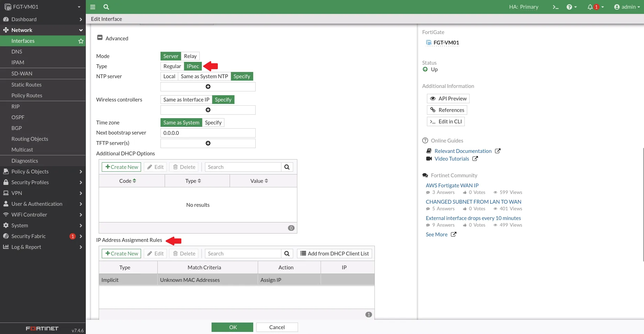Viewport: 644px width, 334px height.
Task: Add a TFTP server entry with plus icon
Action: (x=208, y=143)
